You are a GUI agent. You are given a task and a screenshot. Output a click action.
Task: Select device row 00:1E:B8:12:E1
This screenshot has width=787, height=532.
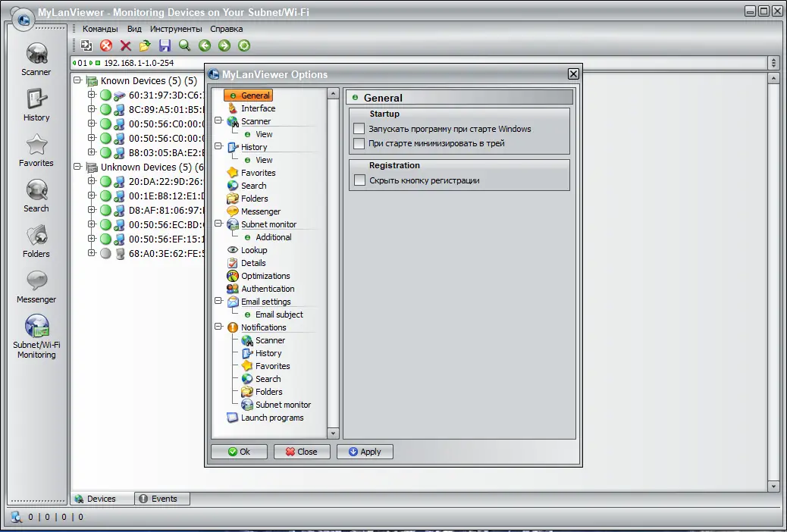(166, 196)
